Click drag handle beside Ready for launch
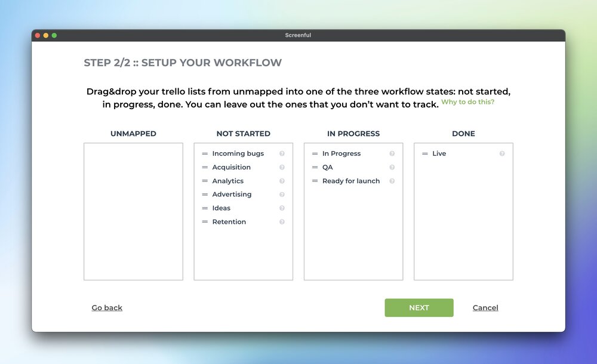 pyautogui.click(x=315, y=181)
